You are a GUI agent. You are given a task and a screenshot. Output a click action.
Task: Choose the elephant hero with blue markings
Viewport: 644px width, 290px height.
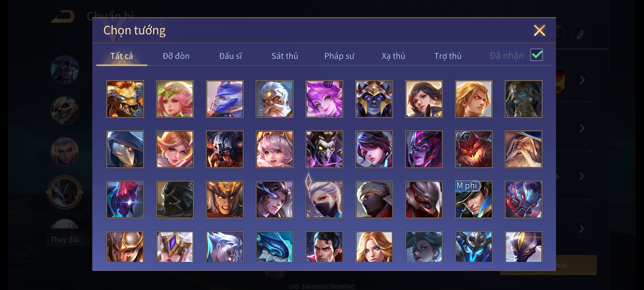point(524,99)
